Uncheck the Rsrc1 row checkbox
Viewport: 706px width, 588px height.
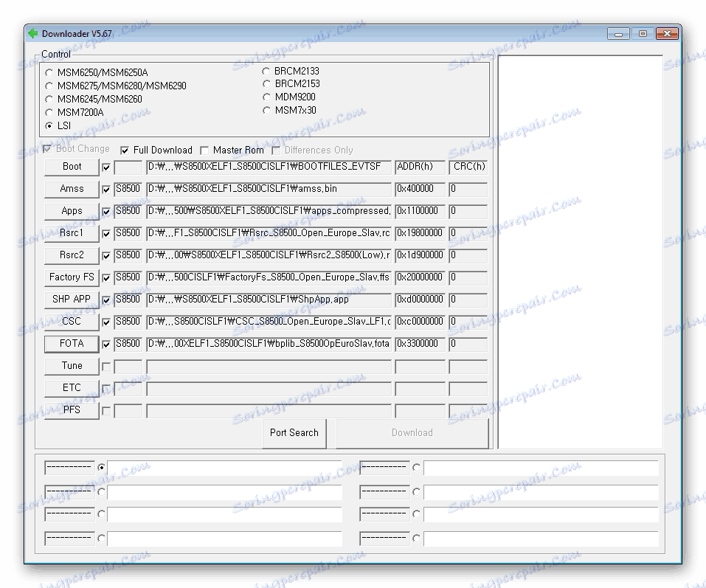106,234
